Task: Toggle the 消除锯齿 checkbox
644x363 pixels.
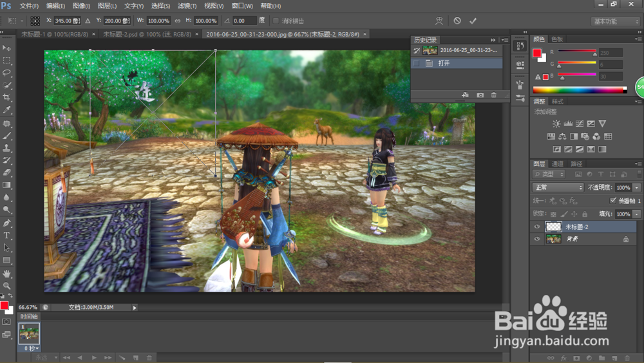Action: (x=276, y=21)
